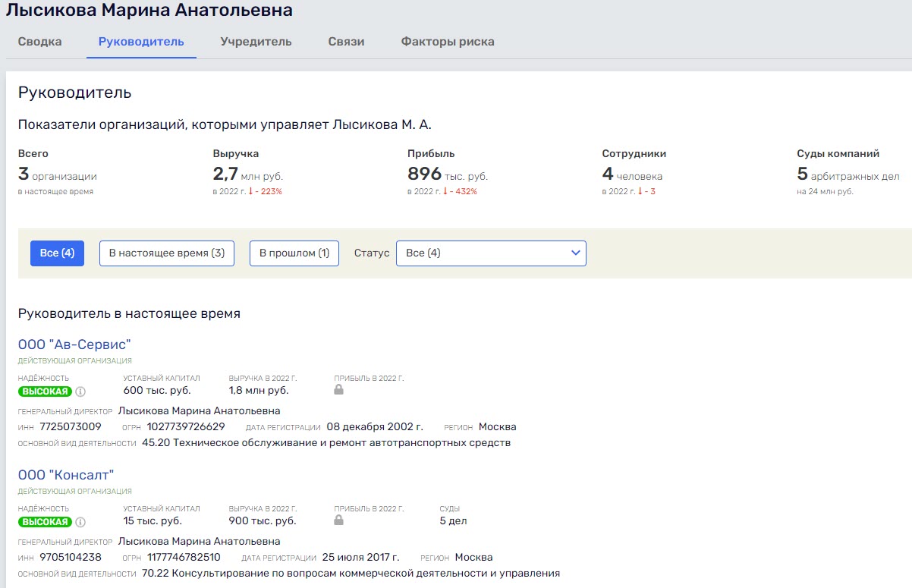Click the ИНН value 9705104238
The height and width of the screenshot is (588, 912).
(70, 558)
